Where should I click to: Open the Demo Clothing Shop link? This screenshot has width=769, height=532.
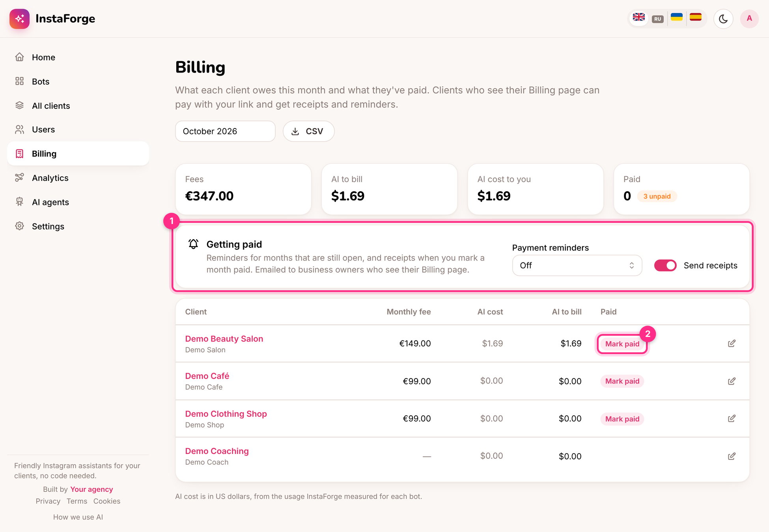coord(226,414)
